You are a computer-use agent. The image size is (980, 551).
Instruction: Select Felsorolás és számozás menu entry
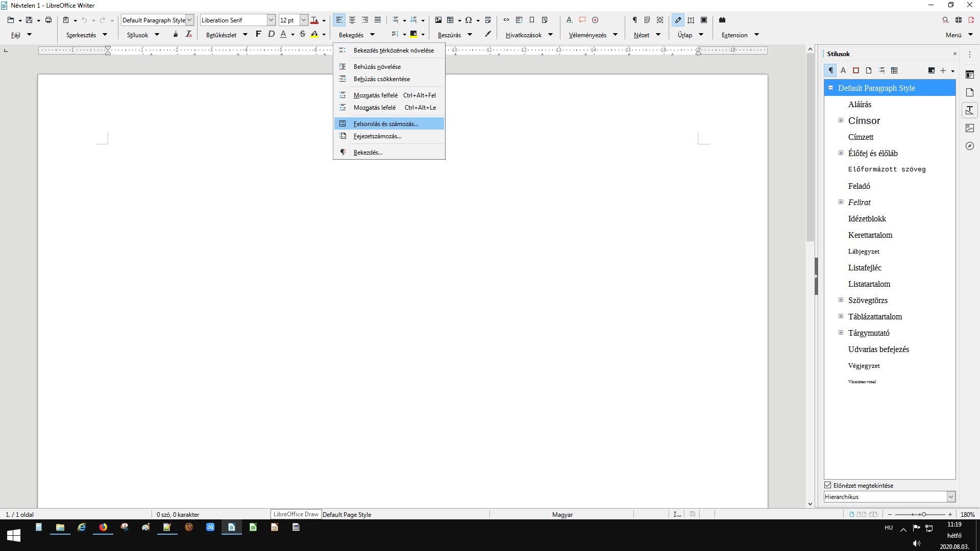[x=385, y=124]
